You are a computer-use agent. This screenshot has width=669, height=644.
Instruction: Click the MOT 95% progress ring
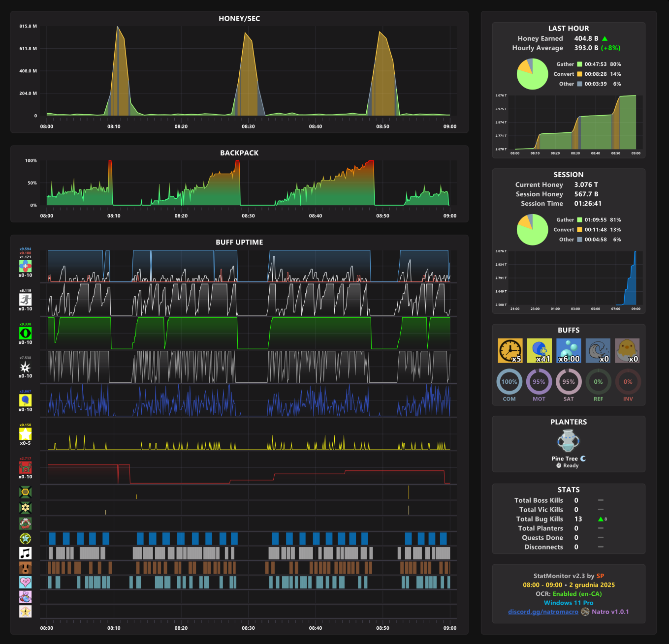(x=539, y=382)
